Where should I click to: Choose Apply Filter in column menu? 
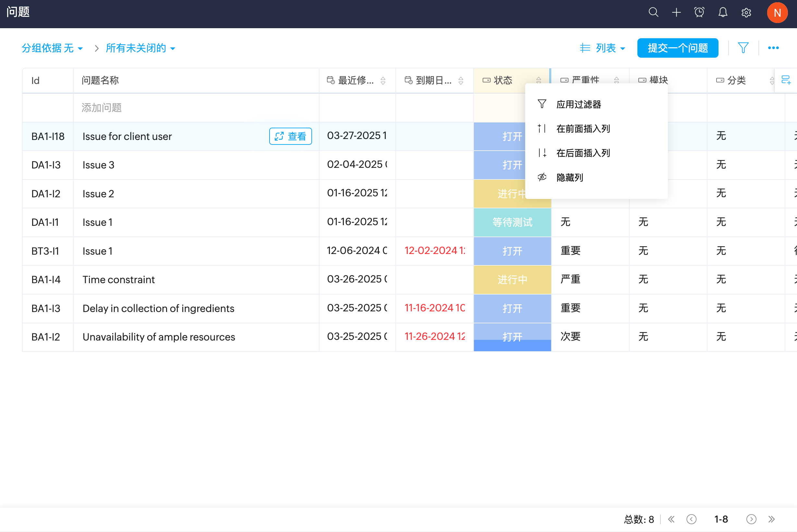click(x=578, y=104)
